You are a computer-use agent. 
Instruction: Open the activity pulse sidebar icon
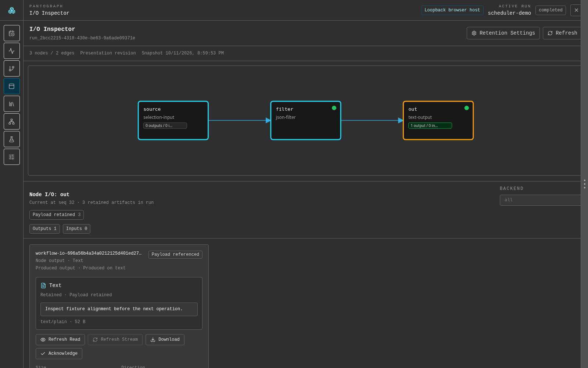(12, 51)
